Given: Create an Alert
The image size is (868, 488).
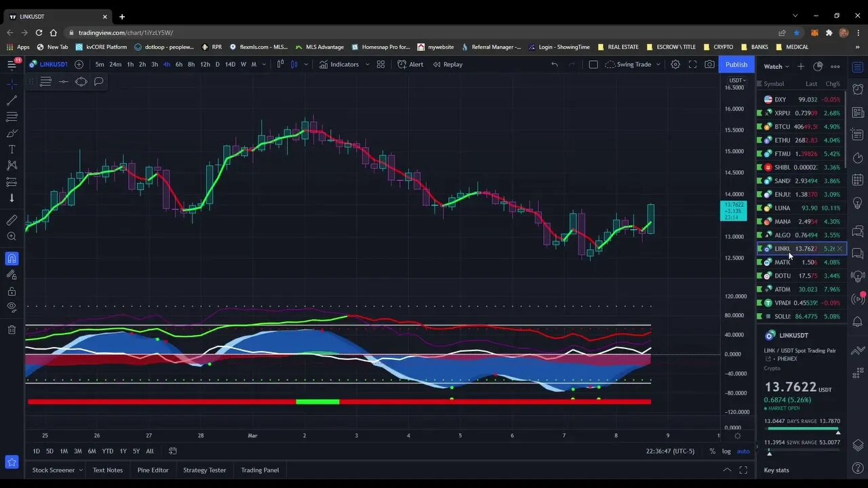Looking at the screenshot, I should (410, 64).
